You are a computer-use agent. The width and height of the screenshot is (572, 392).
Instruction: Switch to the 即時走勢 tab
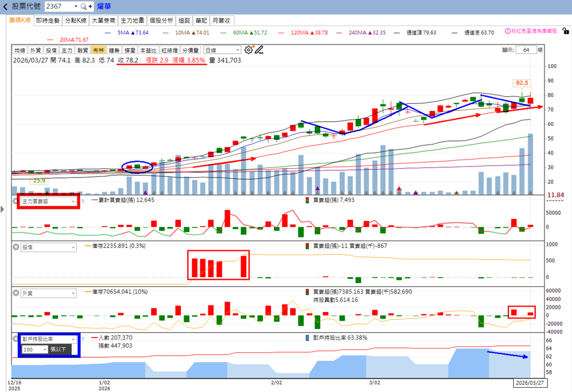48,21
